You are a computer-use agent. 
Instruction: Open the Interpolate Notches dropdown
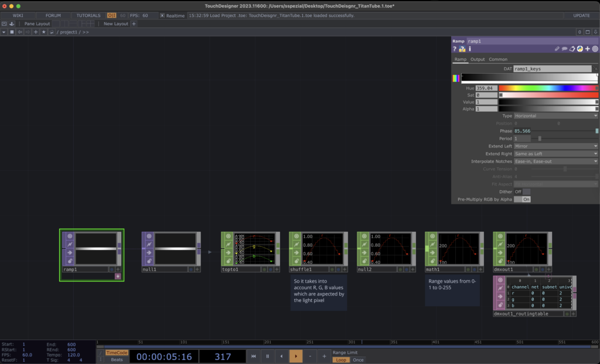(x=555, y=161)
